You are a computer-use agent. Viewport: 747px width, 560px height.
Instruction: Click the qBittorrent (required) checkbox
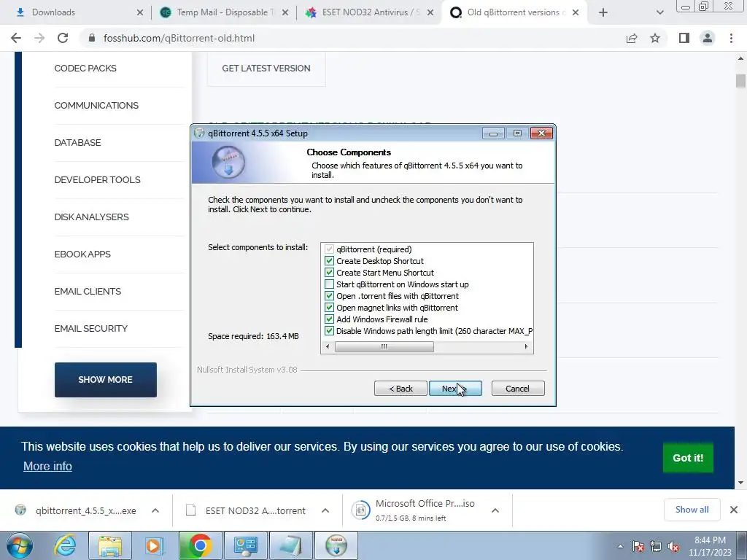329,249
